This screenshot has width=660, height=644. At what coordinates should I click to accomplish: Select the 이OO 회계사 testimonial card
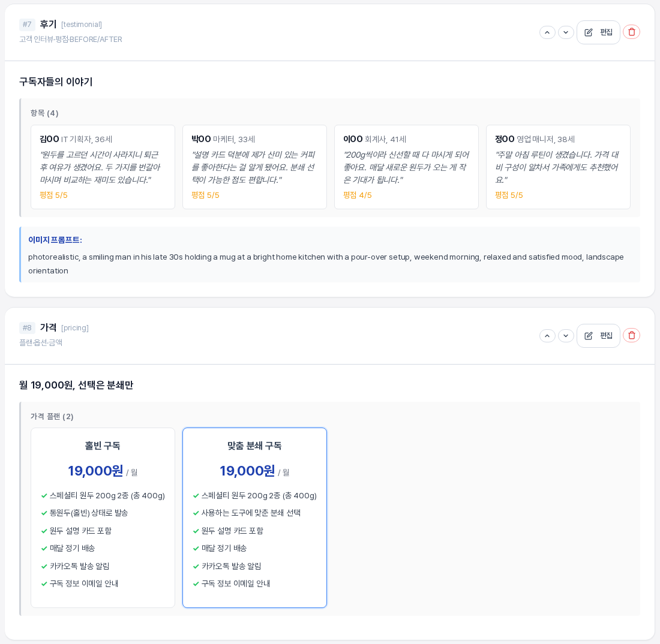coord(406,167)
